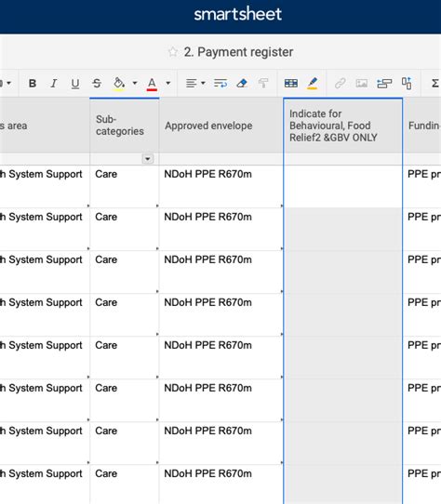Open the horizontal alignment menu

point(195,84)
